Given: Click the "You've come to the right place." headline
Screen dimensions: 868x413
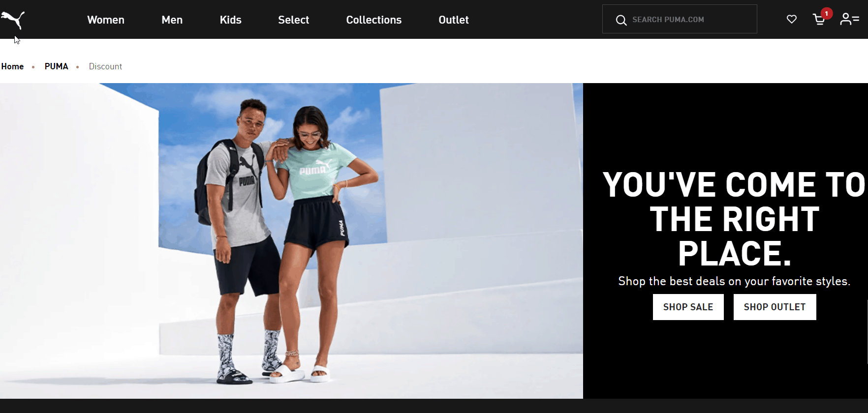Looking at the screenshot, I should coord(734,219).
